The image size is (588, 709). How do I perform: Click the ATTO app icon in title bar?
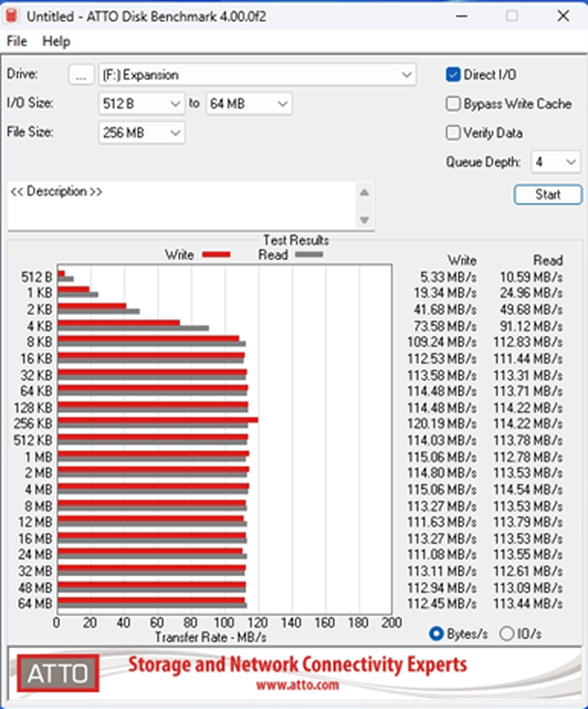11,16
